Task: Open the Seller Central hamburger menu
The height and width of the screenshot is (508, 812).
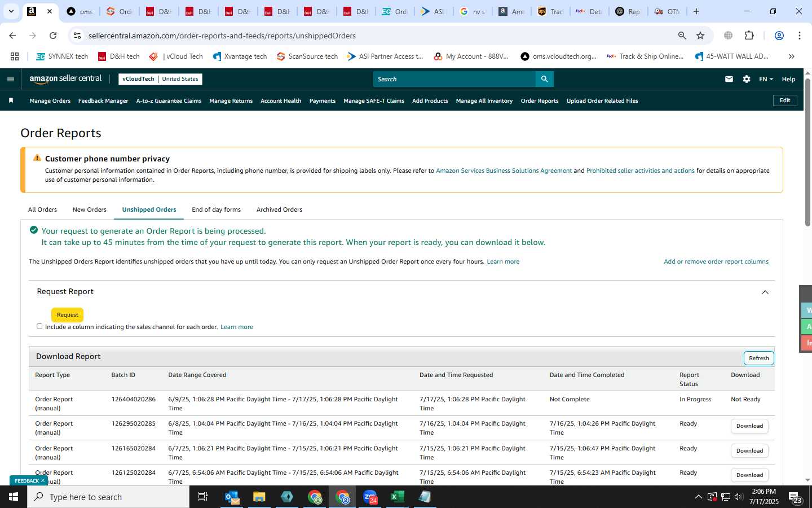Action: (10, 79)
